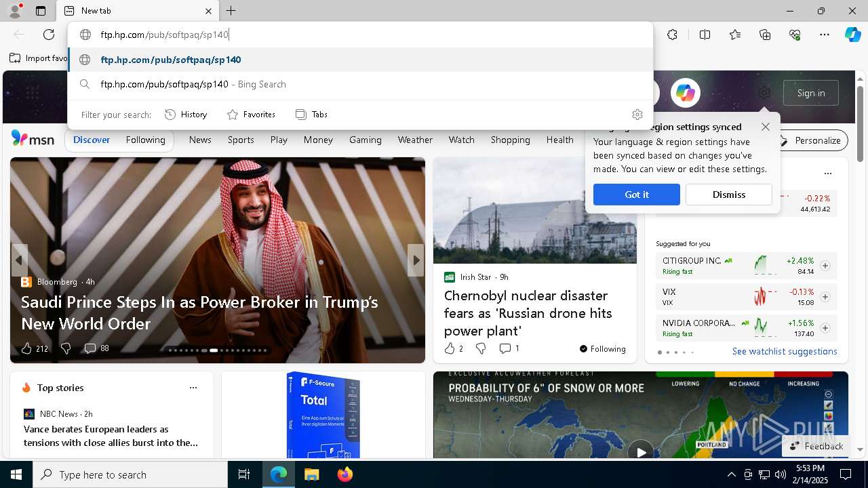This screenshot has width=868, height=488.
Task: Toggle the Split screen icon
Action: pos(705,35)
